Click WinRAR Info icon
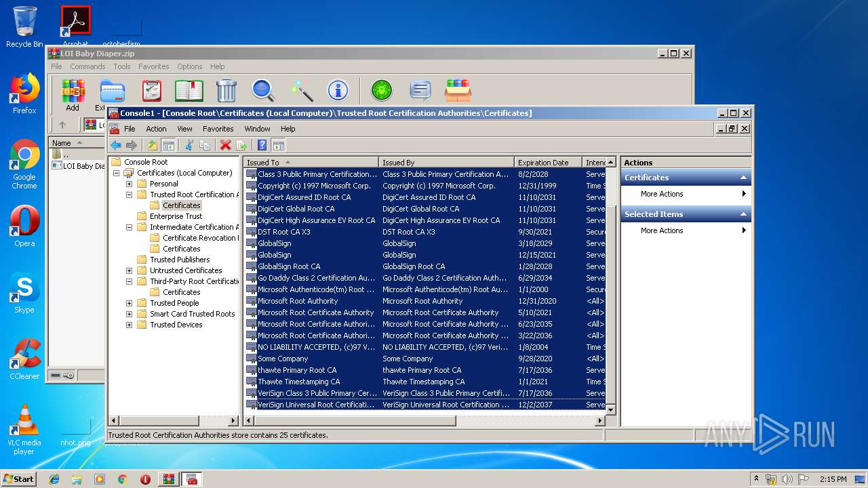 click(x=338, y=90)
